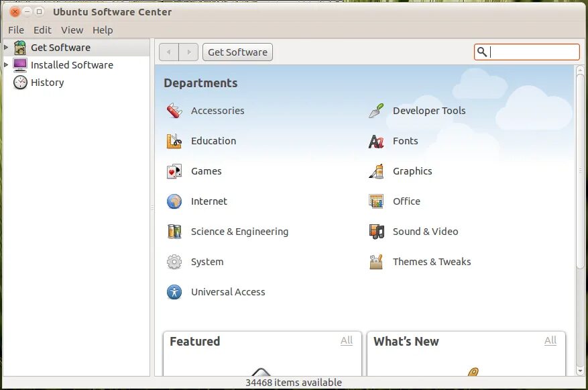
Task: Click the forward navigation arrow button
Action: click(188, 52)
